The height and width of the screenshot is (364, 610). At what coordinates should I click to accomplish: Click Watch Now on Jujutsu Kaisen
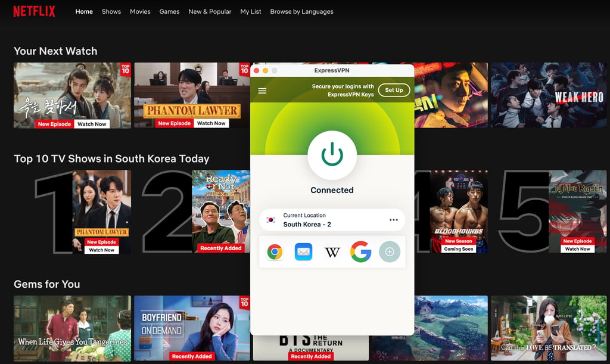[x=577, y=249]
